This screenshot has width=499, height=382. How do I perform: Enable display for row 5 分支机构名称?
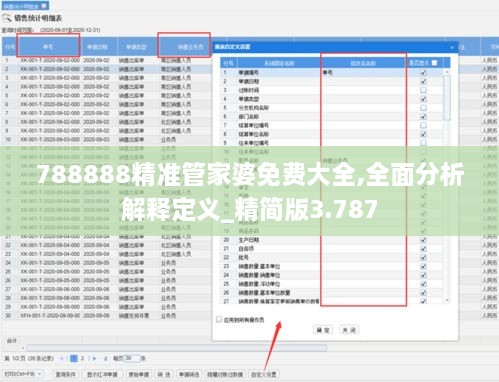tap(423, 108)
